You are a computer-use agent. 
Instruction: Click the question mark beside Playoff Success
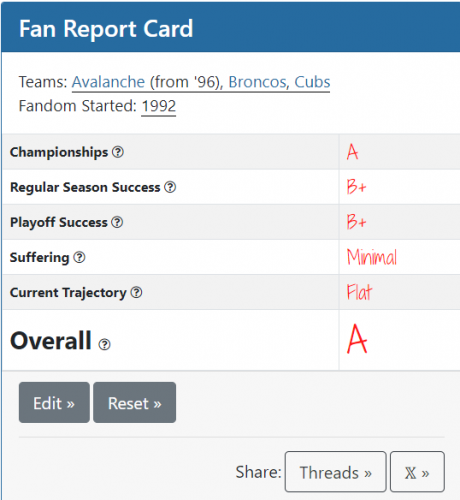coord(117,222)
